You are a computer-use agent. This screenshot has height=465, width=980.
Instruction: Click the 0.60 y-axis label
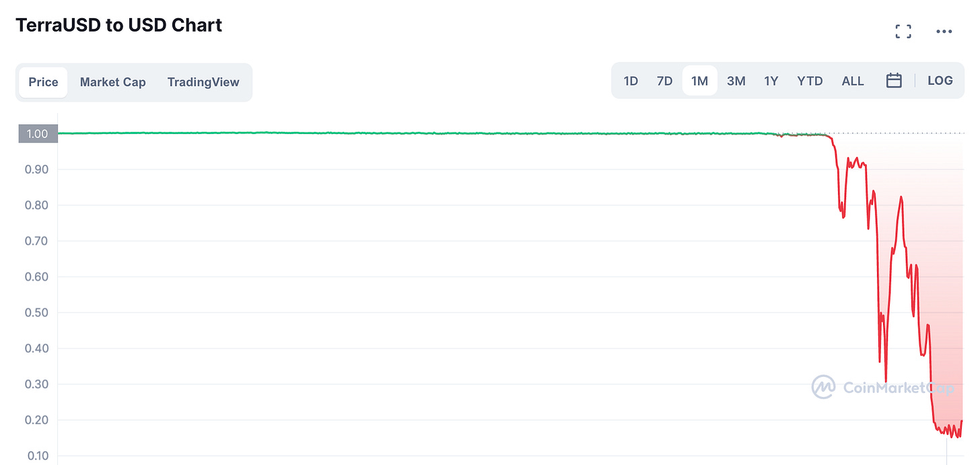[37, 277]
